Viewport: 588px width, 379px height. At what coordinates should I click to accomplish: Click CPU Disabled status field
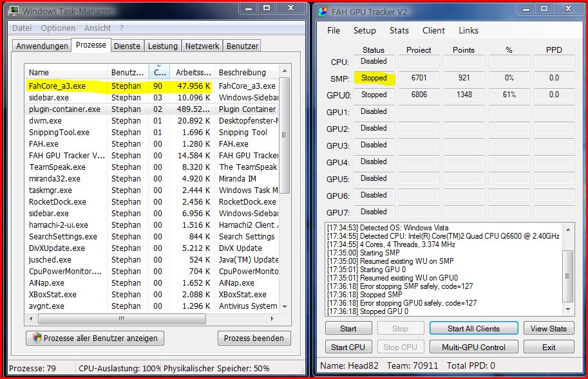coord(374,61)
